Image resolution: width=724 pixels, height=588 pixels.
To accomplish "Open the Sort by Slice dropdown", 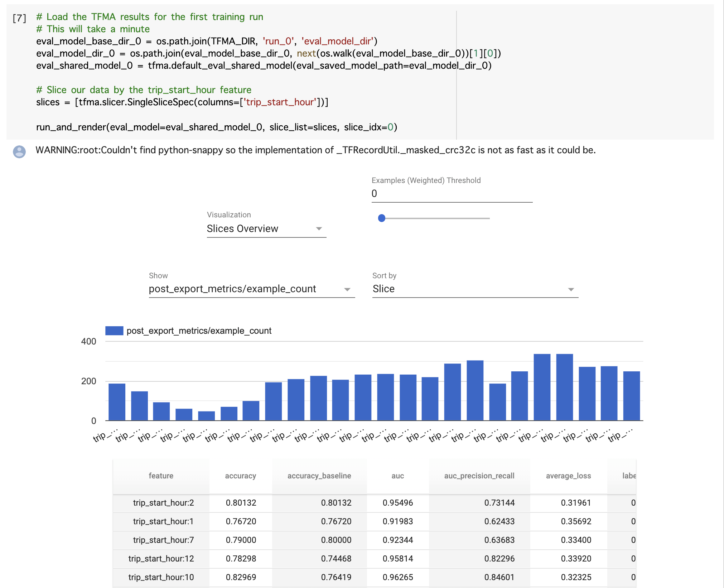I will tap(571, 289).
